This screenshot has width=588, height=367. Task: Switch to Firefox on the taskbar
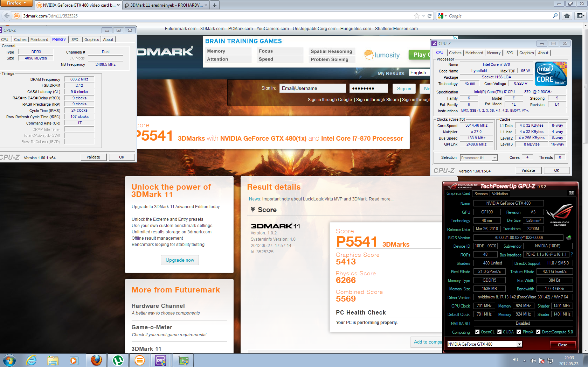pyautogui.click(x=96, y=360)
